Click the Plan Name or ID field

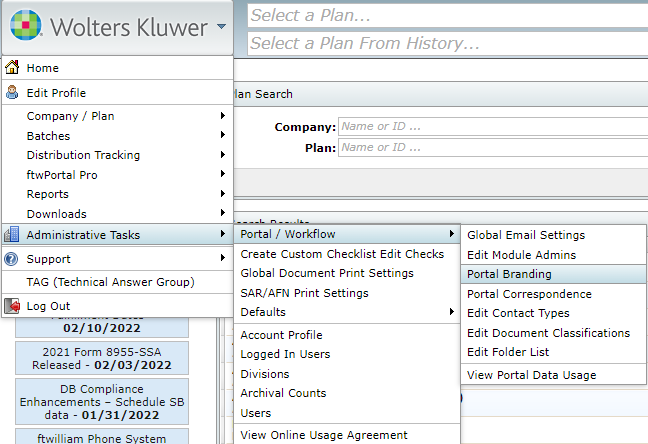click(493, 147)
